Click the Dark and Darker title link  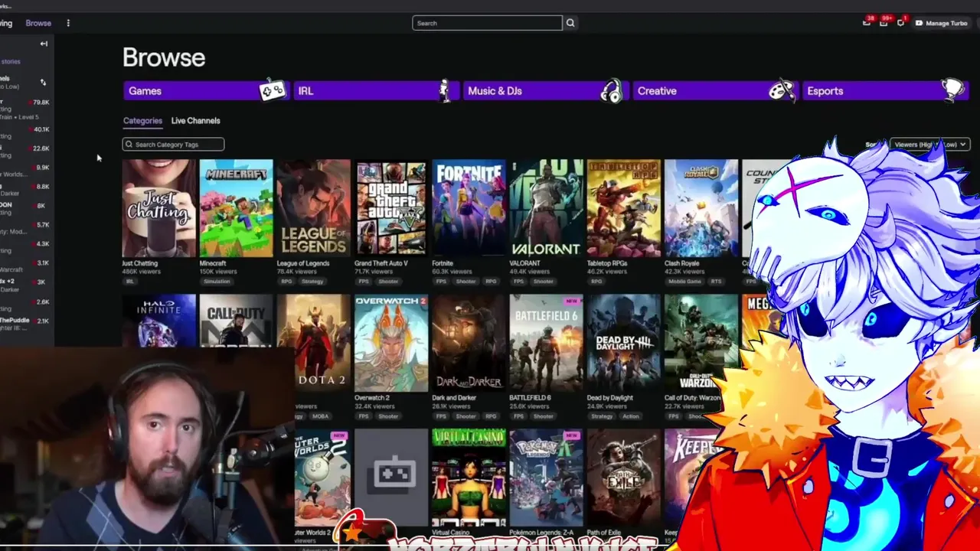[x=454, y=398]
